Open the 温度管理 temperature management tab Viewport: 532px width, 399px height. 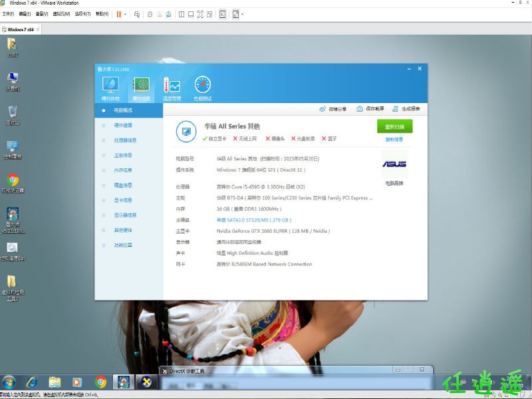point(172,89)
